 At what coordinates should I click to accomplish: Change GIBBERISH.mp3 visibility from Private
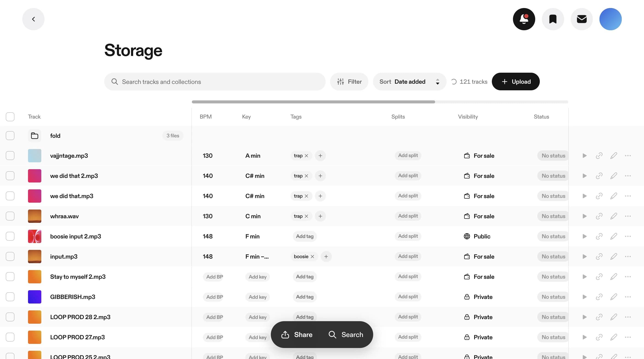click(478, 297)
